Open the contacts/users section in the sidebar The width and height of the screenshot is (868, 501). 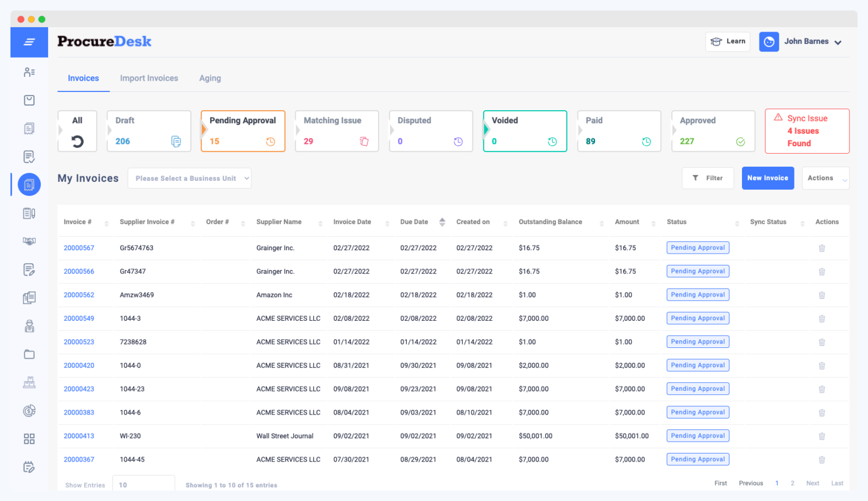(x=29, y=72)
